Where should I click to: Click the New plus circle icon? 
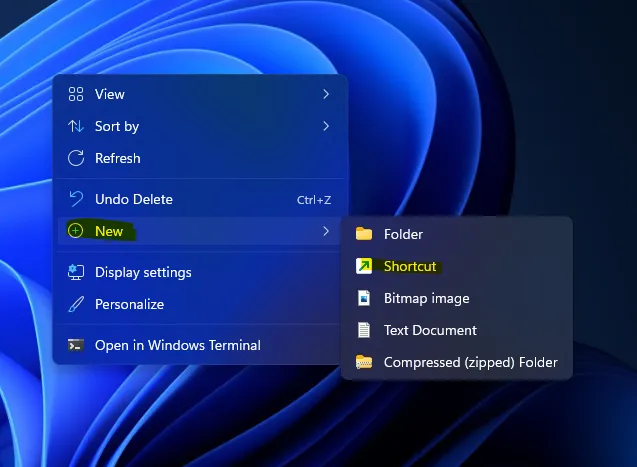76,231
